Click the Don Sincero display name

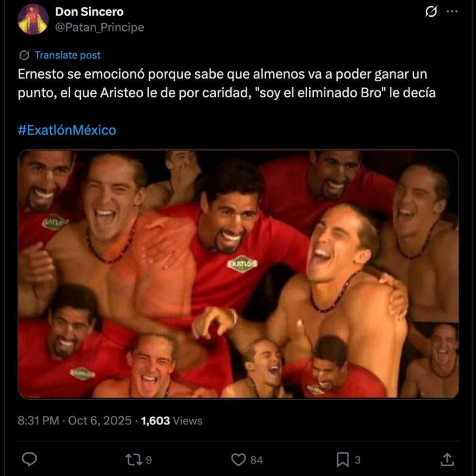[x=89, y=12]
